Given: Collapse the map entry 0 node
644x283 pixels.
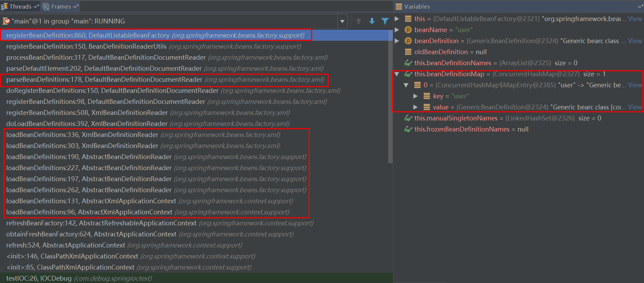Looking at the screenshot, I should pos(406,85).
